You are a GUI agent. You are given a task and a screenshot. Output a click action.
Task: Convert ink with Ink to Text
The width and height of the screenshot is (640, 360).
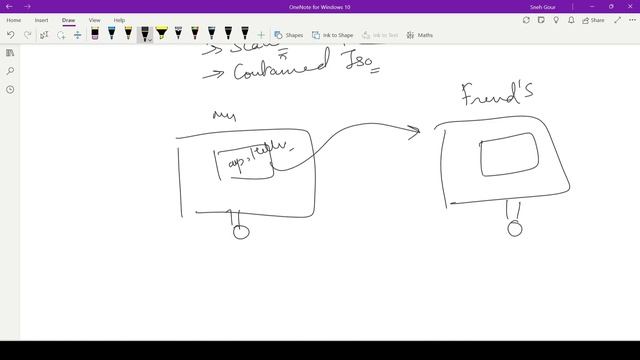[380, 36]
